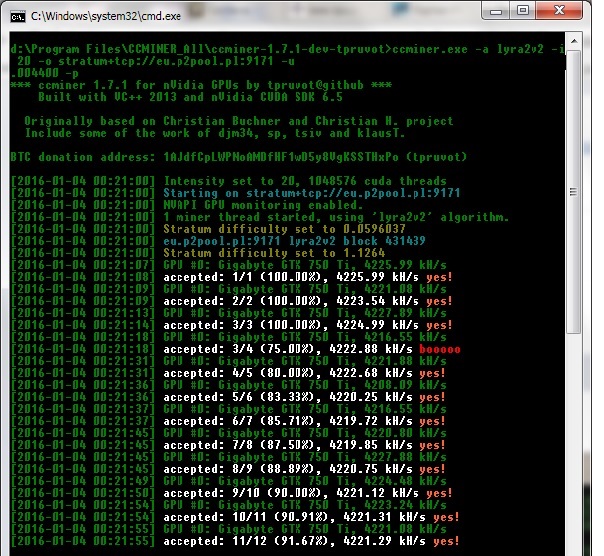Click the scrollbar track below the thumb

click(576, 440)
